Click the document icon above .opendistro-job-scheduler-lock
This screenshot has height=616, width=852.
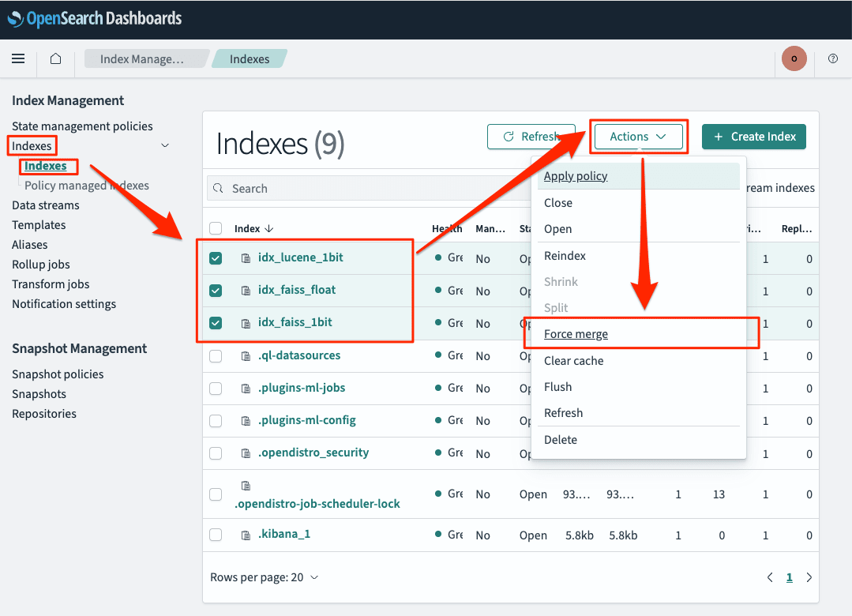pos(246,485)
